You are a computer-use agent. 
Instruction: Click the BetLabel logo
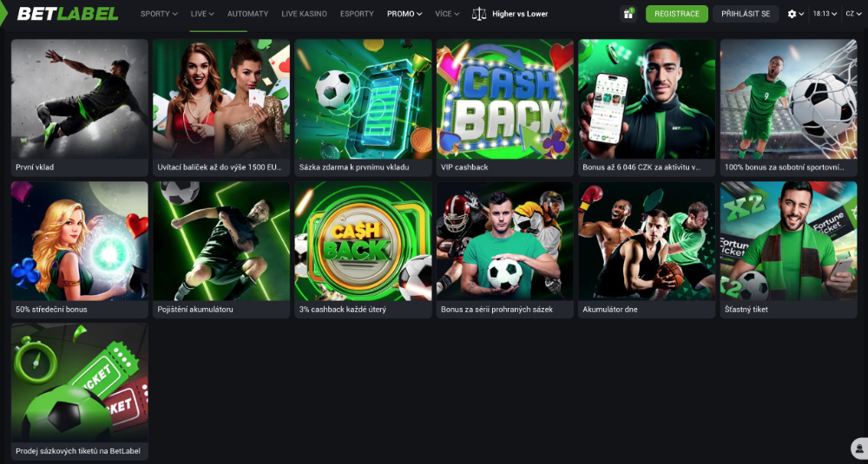(68, 13)
